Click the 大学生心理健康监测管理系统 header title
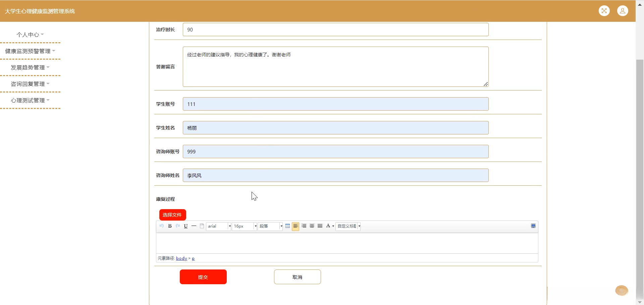This screenshot has width=644, height=305. (x=40, y=11)
